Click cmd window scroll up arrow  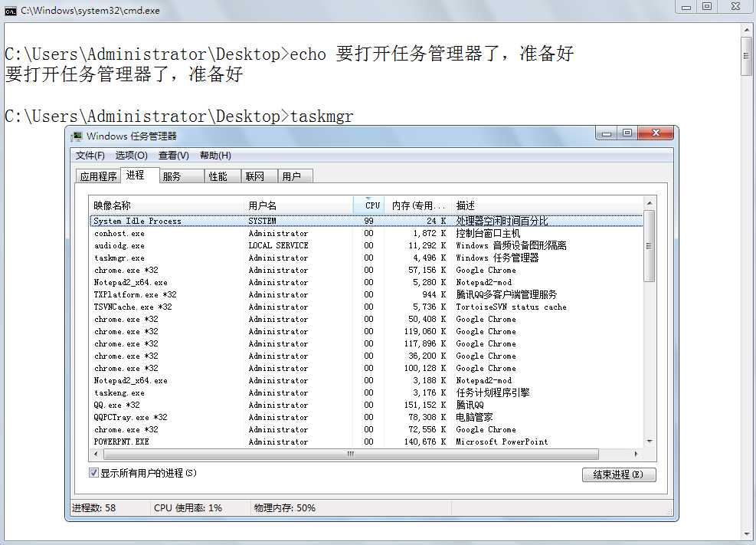pos(746,31)
